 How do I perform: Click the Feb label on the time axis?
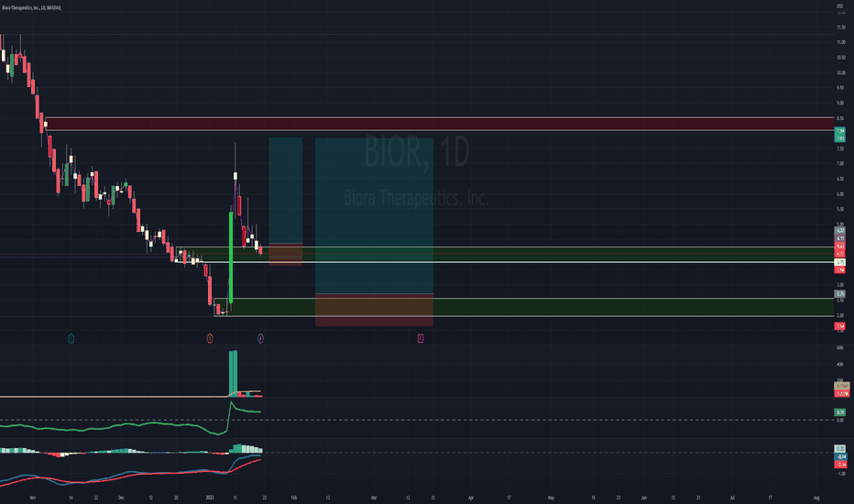[x=294, y=498]
